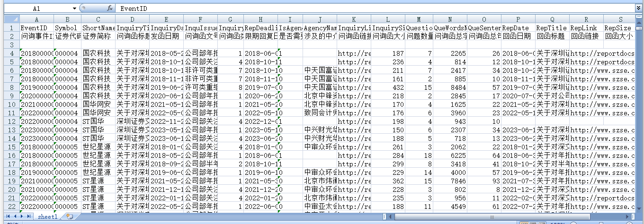644x224 pixels.
Task: Click the insert new worksheet icon
Action: tap(70, 216)
